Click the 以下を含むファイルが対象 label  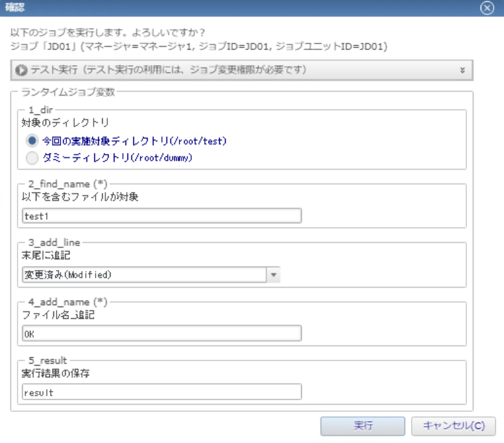tap(80, 196)
